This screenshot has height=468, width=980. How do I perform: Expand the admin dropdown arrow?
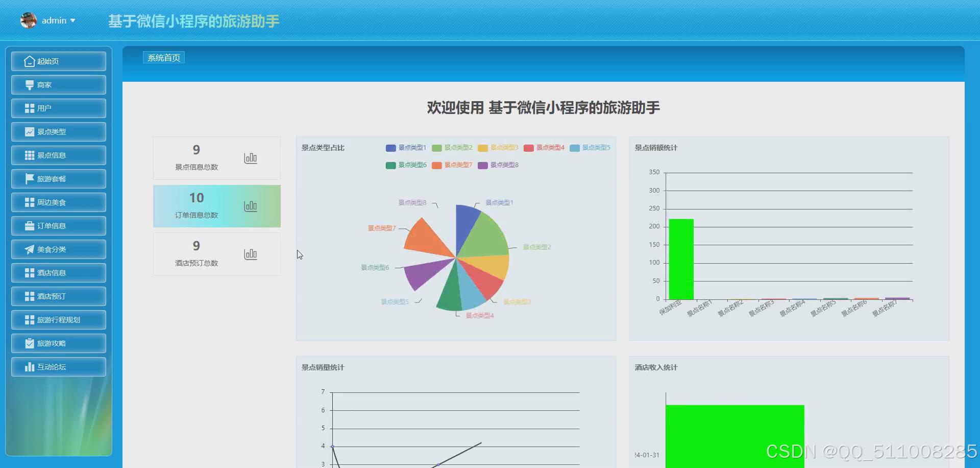73,20
